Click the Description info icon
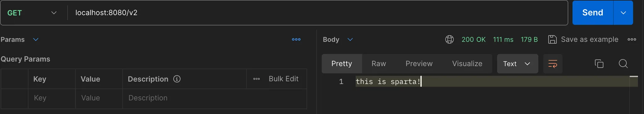644x114 pixels. click(x=177, y=79)
